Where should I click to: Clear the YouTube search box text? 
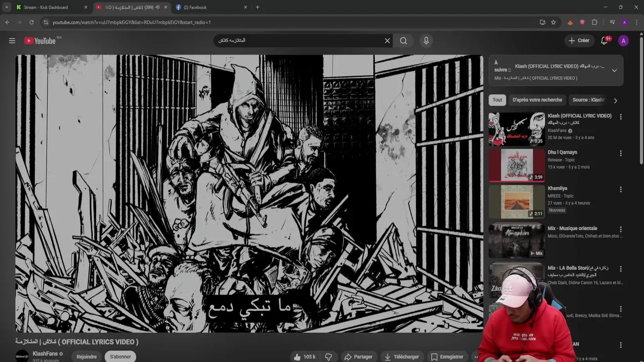pos(387,41)
